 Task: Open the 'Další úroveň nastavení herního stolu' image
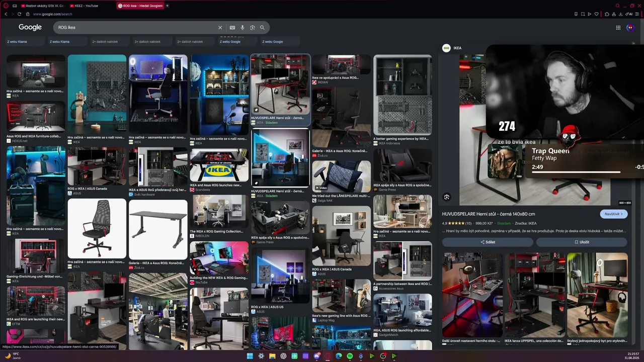click(472, 295)
